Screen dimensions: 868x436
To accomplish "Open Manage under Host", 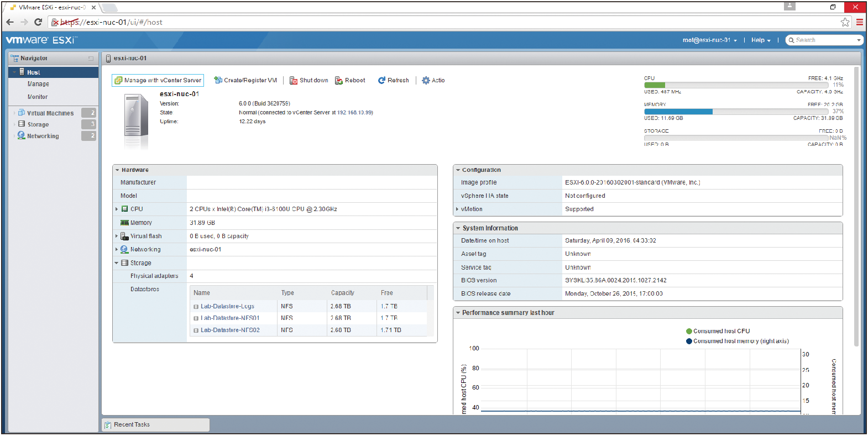I will (x=38, y=84).
